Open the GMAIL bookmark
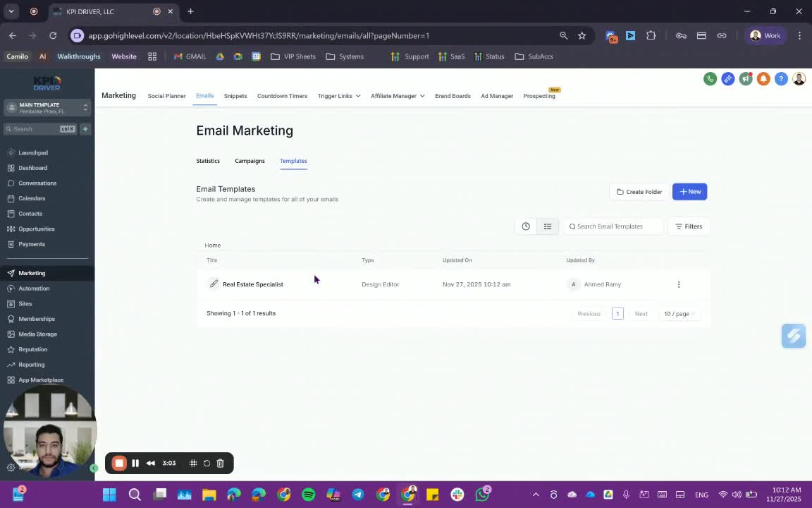 (190, 56)
